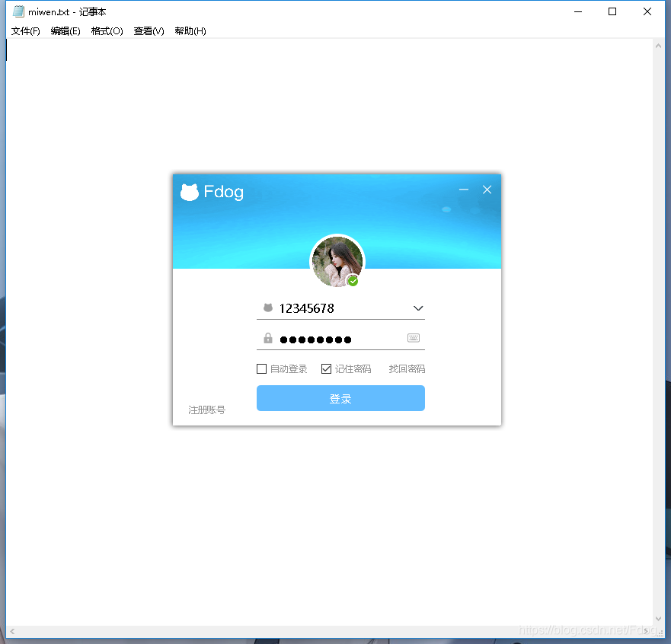This screenshot has width=671, height=644.
Task: Click the account icon beside 12345678
Action: [268, 308]
